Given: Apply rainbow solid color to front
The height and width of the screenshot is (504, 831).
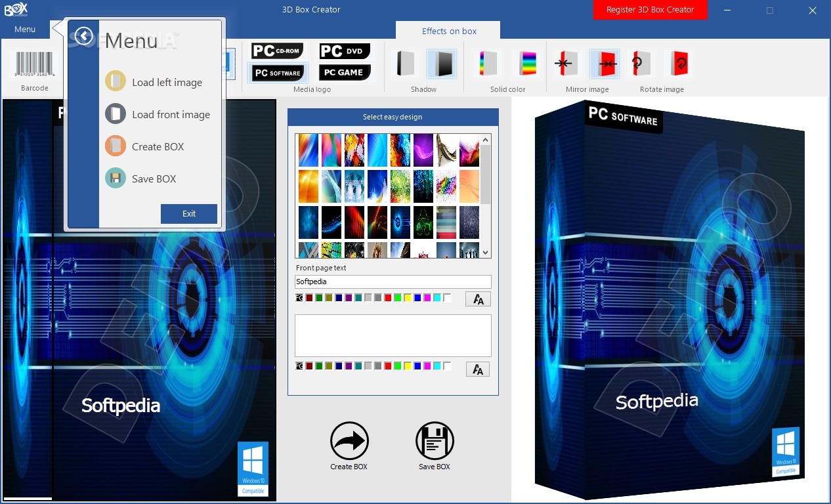Looking at the screenshot, I should pyautogui.click(x=527, y=64).
